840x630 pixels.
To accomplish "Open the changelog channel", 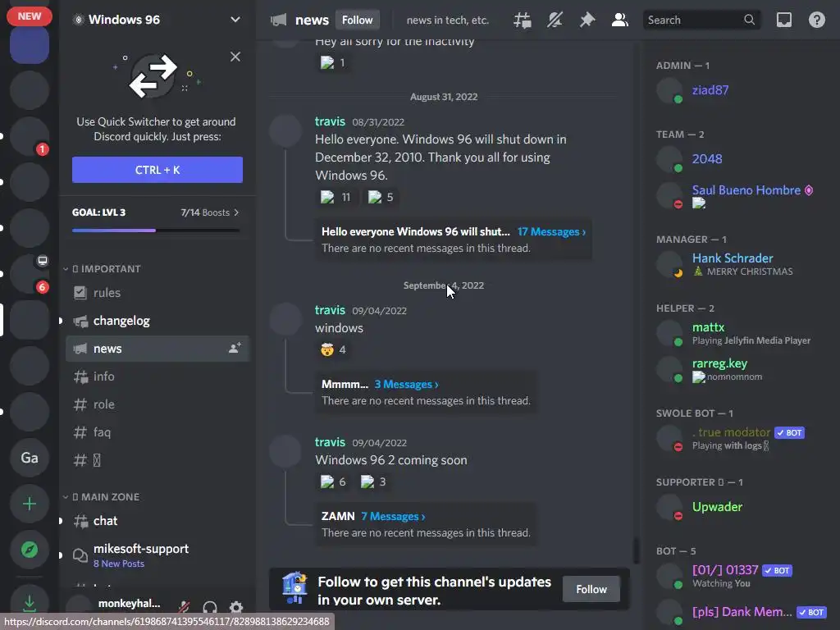I will 157,321.
